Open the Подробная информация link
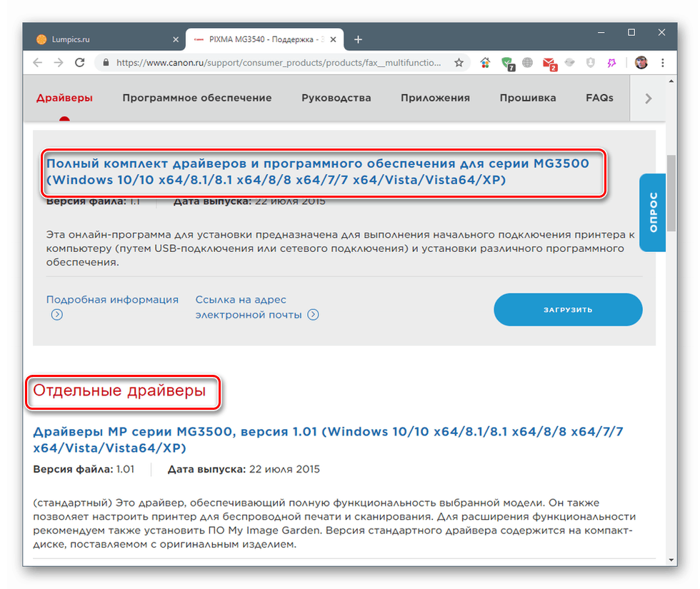Image resolution: width=700 pixels, height=589 pixels. pyautogui.click(x=112, y=299)
